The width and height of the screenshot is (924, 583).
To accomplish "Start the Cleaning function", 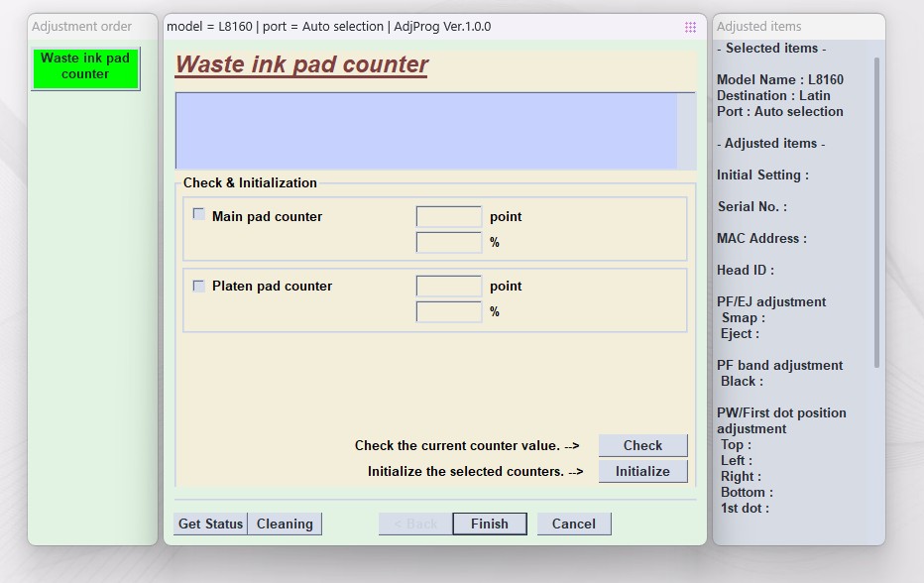I will tap(285, 524).
